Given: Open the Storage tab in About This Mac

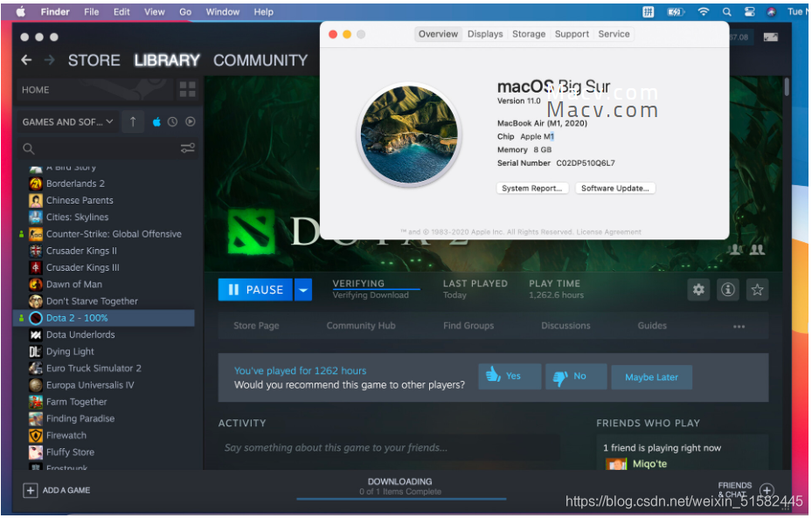Looking at the screenshot, I should pos(529,34).
